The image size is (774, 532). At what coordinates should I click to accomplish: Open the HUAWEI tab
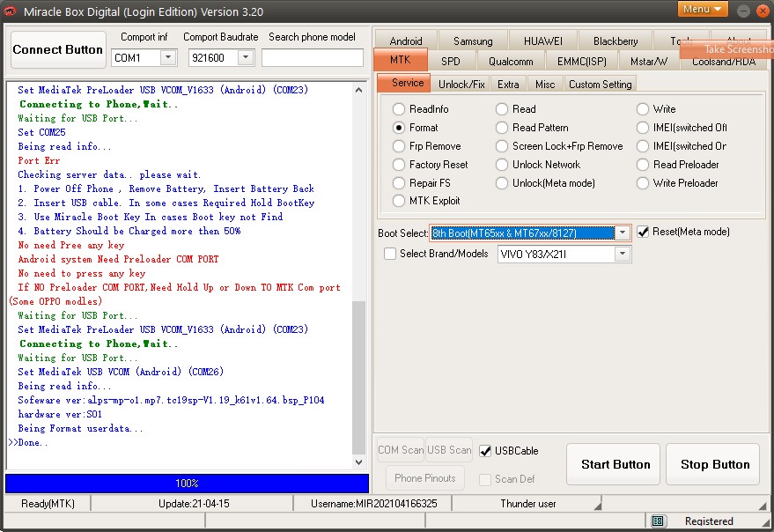pyautogui.click(x=543, y=41)
